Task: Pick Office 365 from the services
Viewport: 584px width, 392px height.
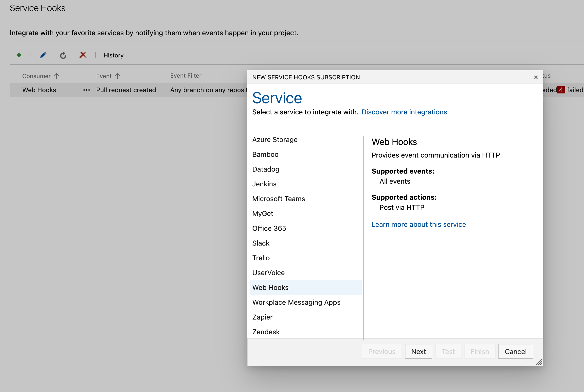Action: [306, 228]
